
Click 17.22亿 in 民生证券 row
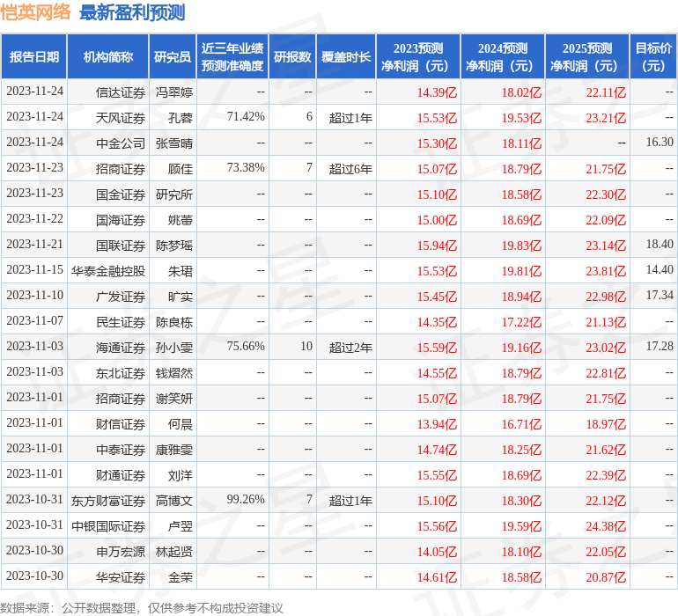coord(521,322)
